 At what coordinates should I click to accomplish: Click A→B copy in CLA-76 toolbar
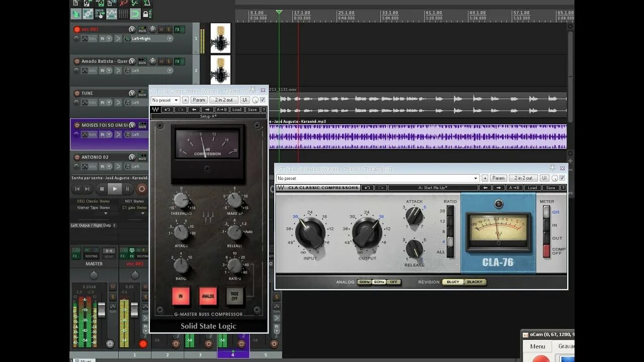(514, 188)
